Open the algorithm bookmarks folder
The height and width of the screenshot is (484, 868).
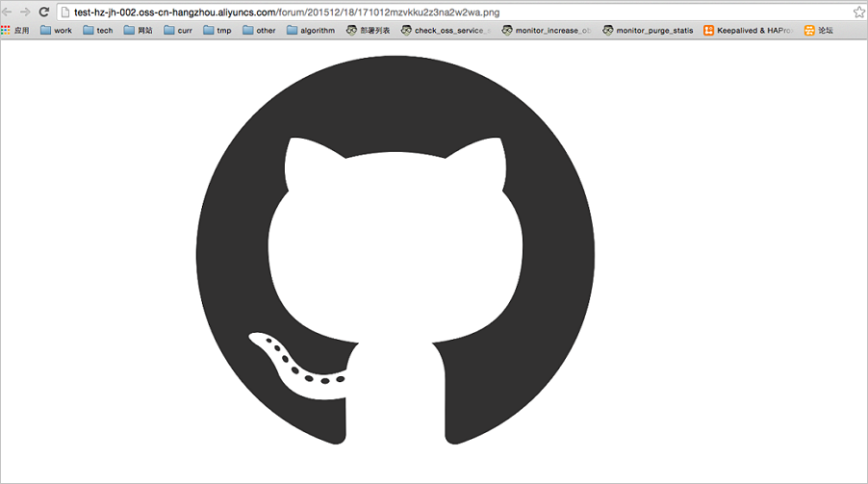click(311, 31)
